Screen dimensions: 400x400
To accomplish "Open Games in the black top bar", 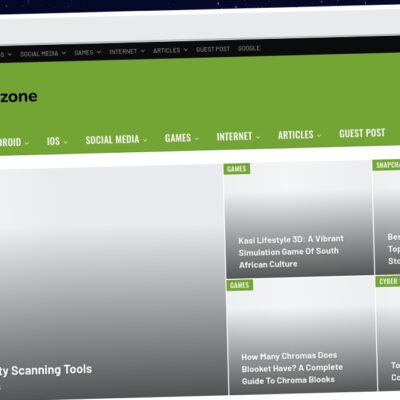I will click(84, 53).
